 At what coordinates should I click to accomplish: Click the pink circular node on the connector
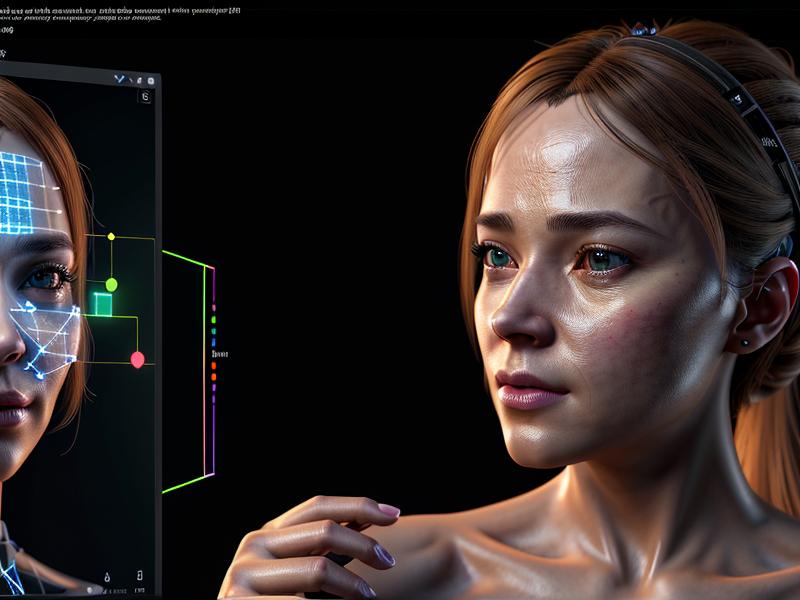click(x=137, y=360)
